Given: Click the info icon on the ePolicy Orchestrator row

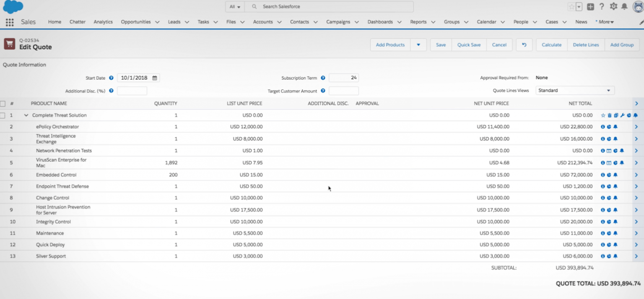Looking at the screenshot, I should click(x=603, y=127).
